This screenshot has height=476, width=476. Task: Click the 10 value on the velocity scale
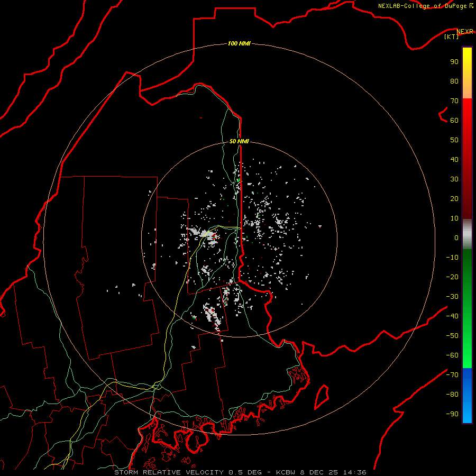(x=454, y=218)
